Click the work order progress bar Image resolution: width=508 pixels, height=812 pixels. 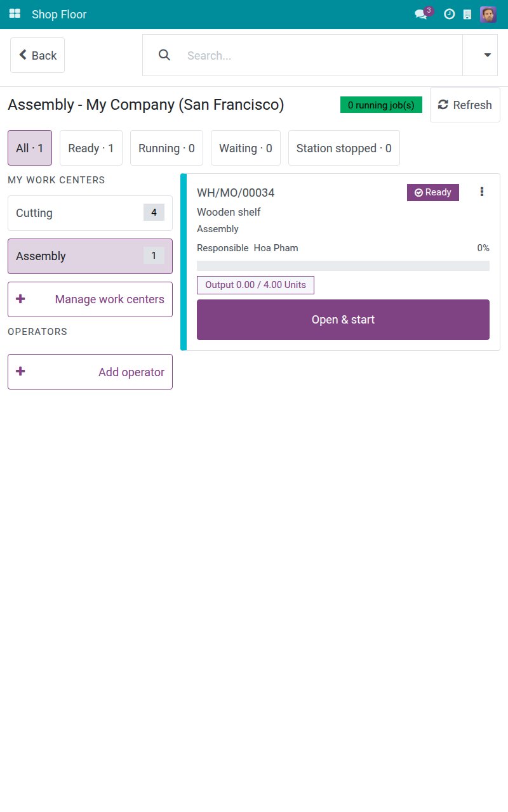pos(343,266)
